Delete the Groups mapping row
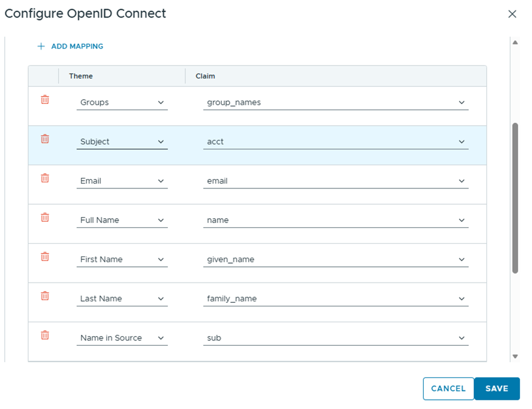Image resolution: width=532 pixels, height=409 pixels. [x=45, y=100]
